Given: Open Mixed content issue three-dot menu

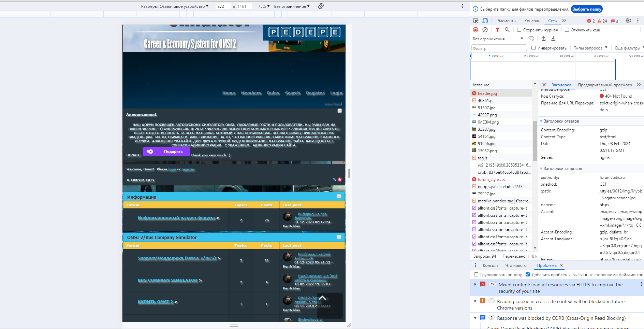Looking at the screenshot, I should tap(641, 284).
